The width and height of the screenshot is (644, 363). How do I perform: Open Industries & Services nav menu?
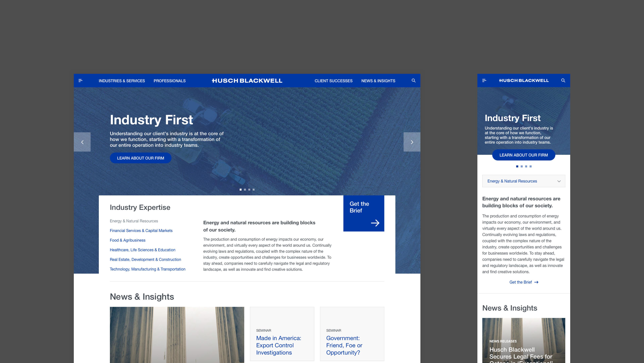[x=122, y=81]
